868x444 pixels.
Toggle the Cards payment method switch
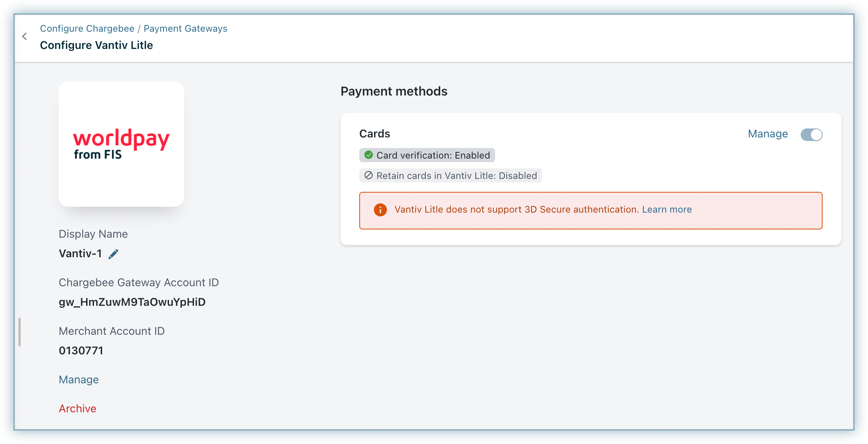pos(811,135)
